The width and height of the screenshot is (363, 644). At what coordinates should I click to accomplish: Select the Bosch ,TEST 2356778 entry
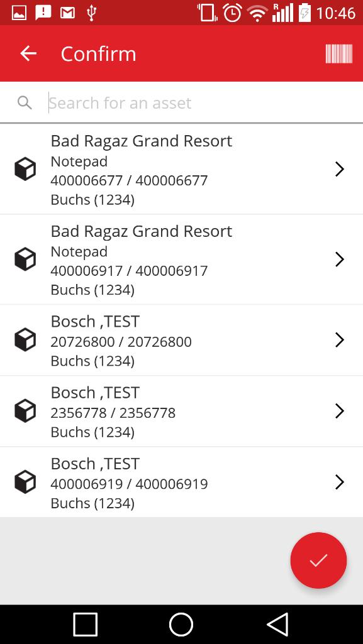[x=181, y=411]
